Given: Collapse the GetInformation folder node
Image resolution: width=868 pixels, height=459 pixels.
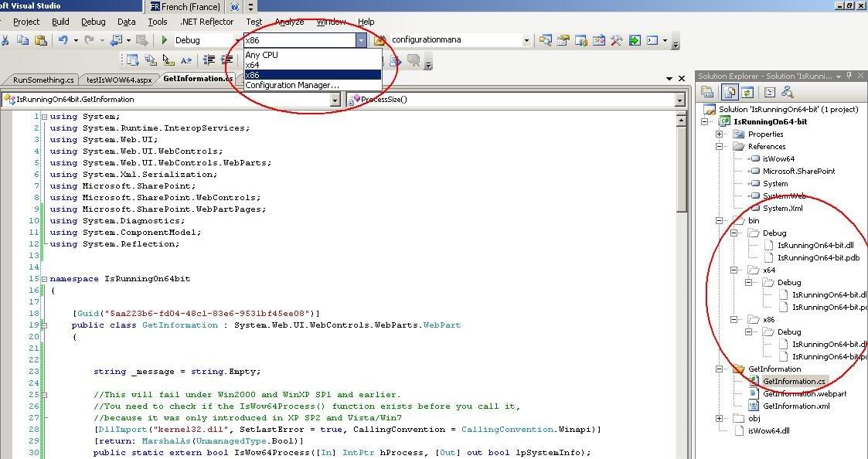Looking at the screenshot, I should tap(719, 369).
